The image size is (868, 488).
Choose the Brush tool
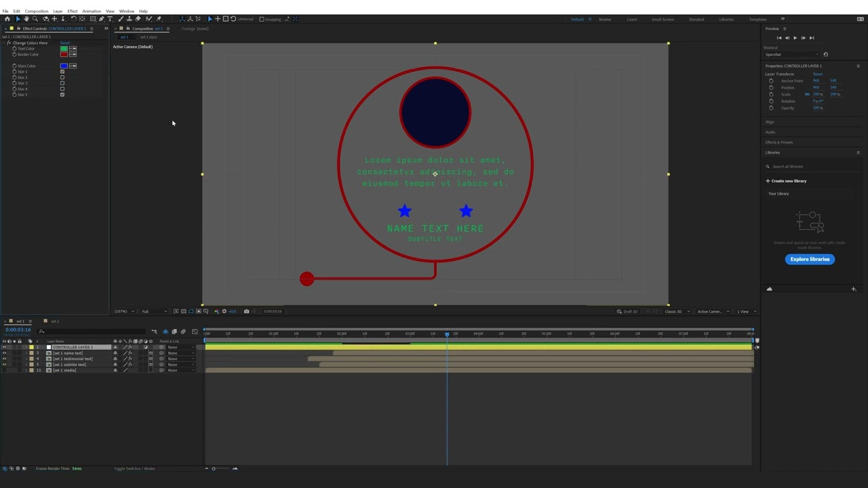(121, 19)
